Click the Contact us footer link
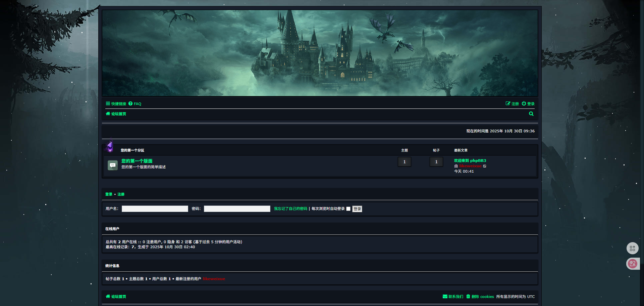 point(453,297)
